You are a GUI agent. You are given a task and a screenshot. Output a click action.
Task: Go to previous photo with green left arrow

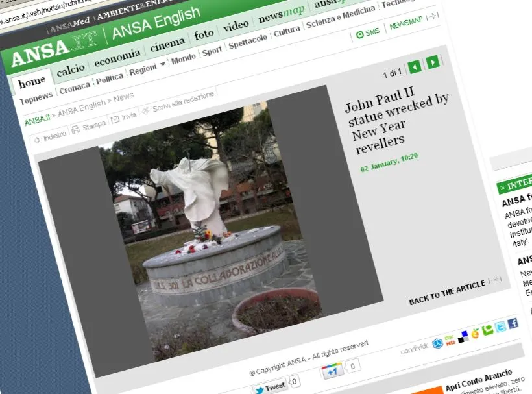coord(415,66)
